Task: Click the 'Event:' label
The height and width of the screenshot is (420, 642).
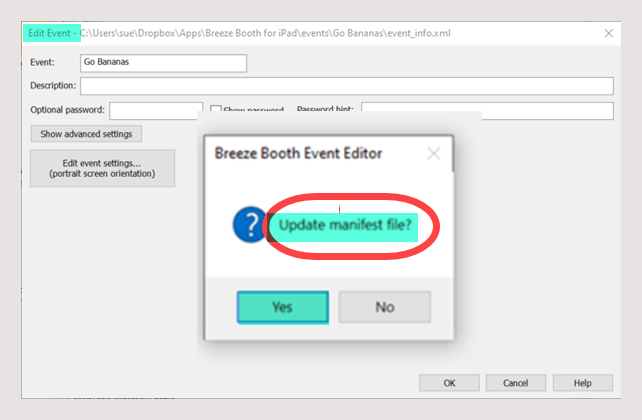Action: click(42, 62)
